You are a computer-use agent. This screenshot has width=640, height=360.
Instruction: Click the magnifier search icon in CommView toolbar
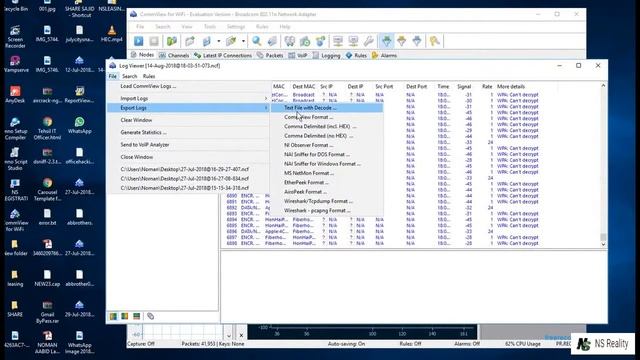click(256, 41)
